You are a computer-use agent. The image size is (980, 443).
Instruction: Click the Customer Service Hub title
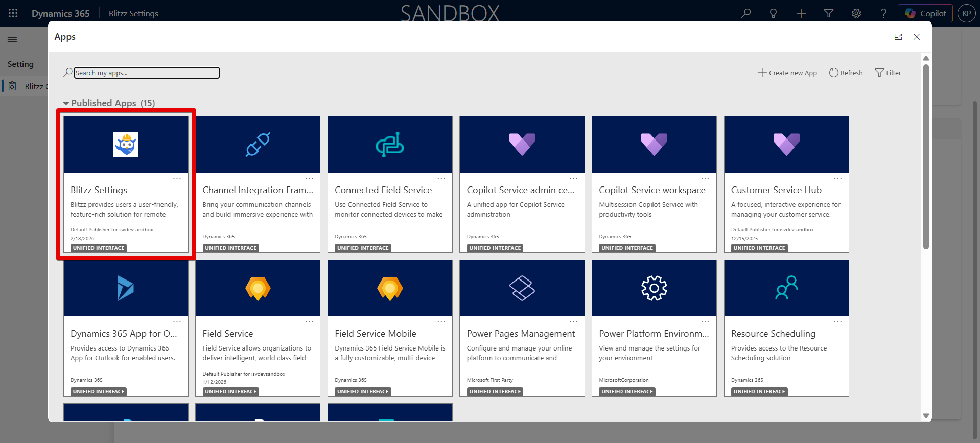click(x=776, y=190)
